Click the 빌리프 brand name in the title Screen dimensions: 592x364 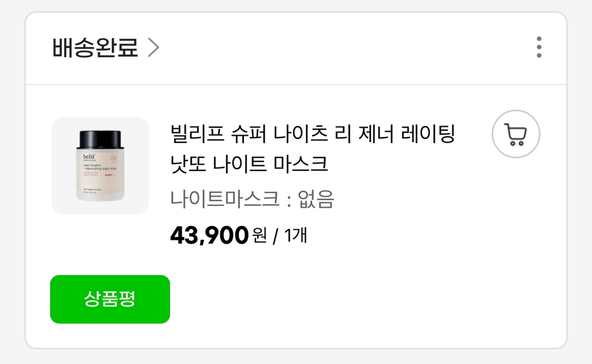[198, 135]
